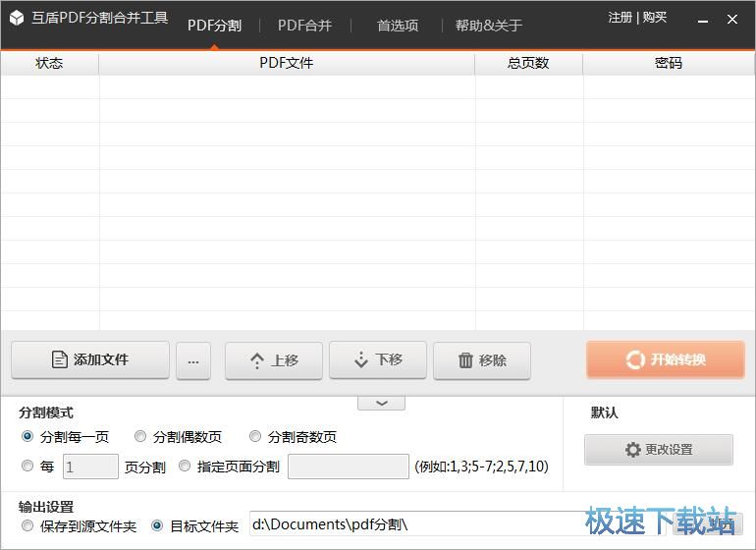Viewport: 756px width, 550px height.
Task: Click the 总页数 column header
Action: tap(528, 63)
